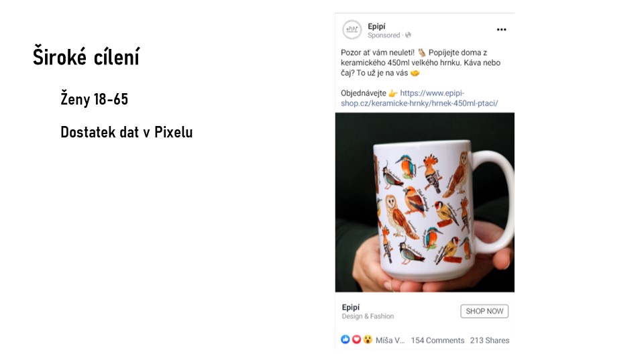Click the Dostatek dat v Pixelu text
This screenshot has height=362, width=644.
coord(127,132)
